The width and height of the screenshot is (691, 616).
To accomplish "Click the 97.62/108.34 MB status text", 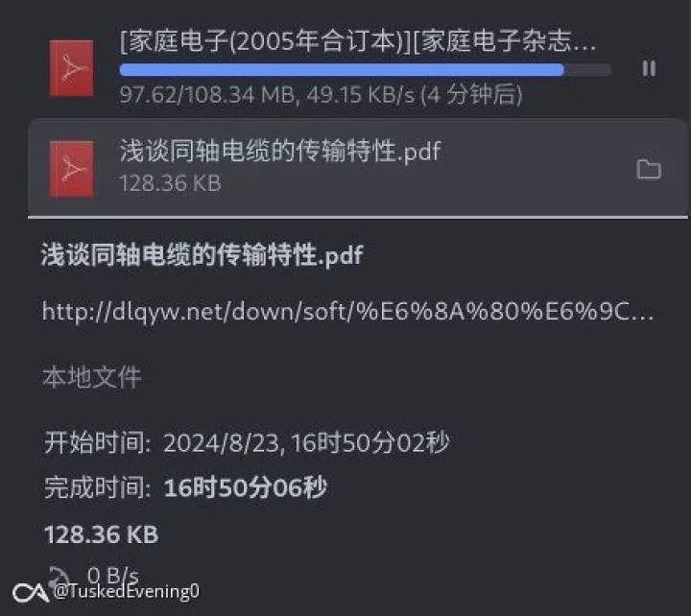I will [x=207, y=95].
